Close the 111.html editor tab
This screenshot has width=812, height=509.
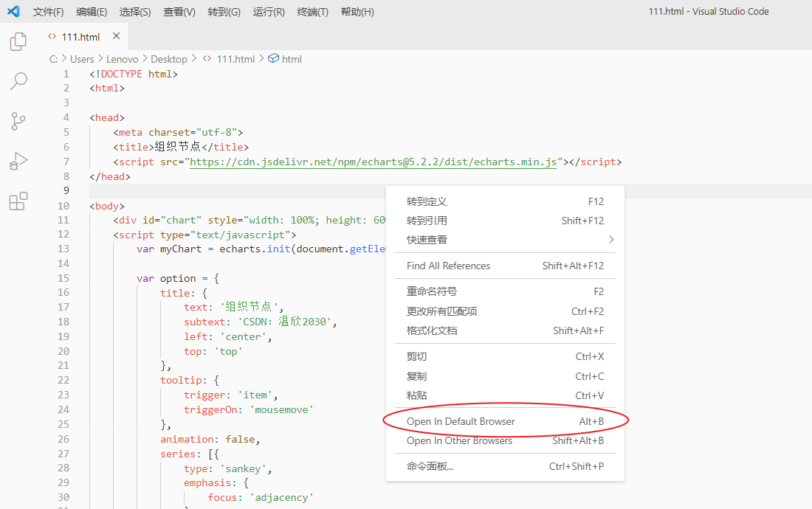(116, 35)
